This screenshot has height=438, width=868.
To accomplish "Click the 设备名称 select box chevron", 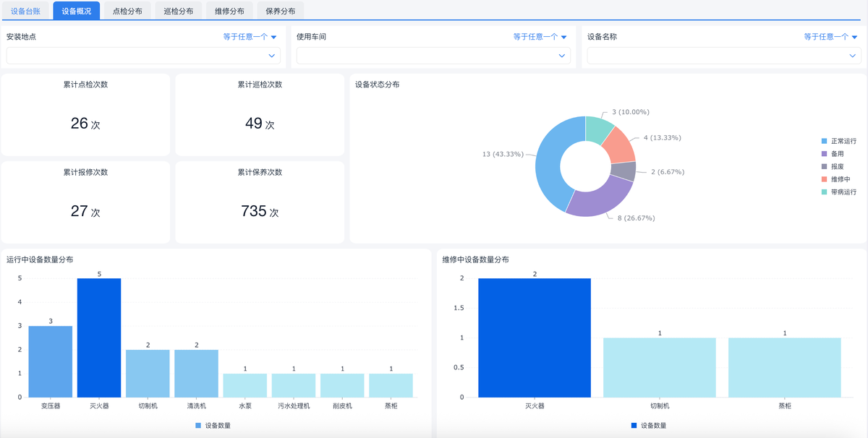I will pos(852,56).
